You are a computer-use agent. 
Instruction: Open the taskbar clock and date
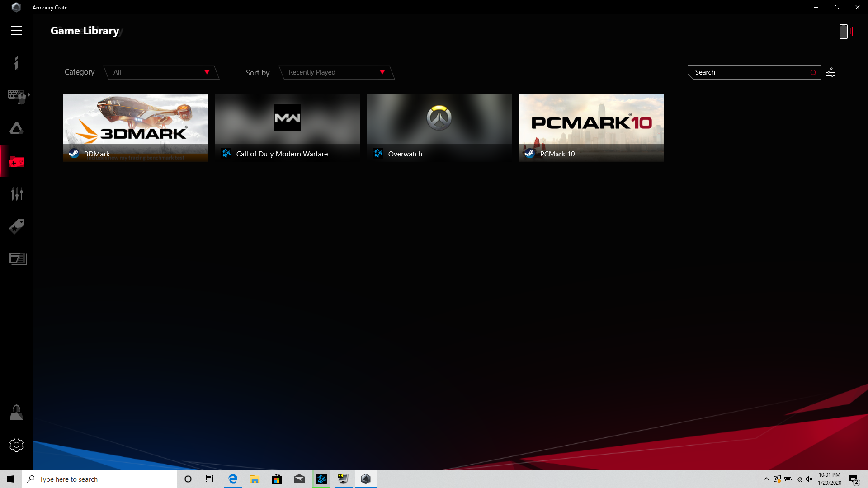coord(830,479)
